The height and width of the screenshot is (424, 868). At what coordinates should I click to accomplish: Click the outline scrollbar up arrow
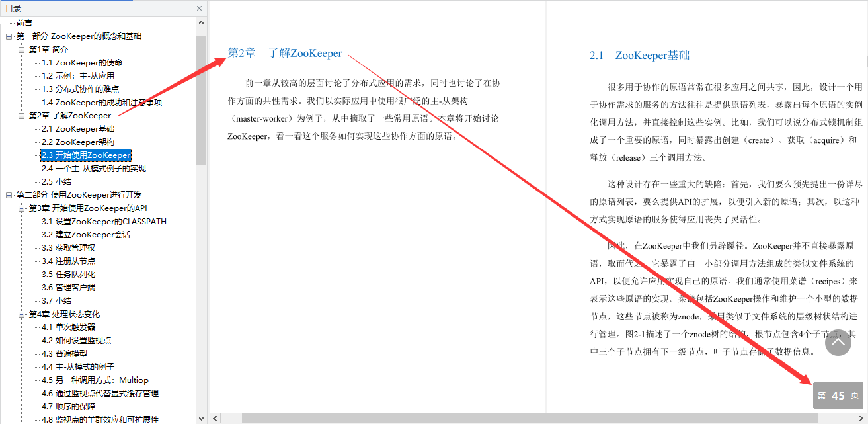(202, 22)
